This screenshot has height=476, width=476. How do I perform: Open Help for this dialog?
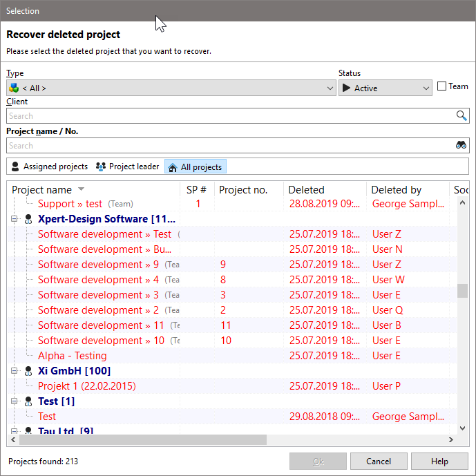point(439,461)
